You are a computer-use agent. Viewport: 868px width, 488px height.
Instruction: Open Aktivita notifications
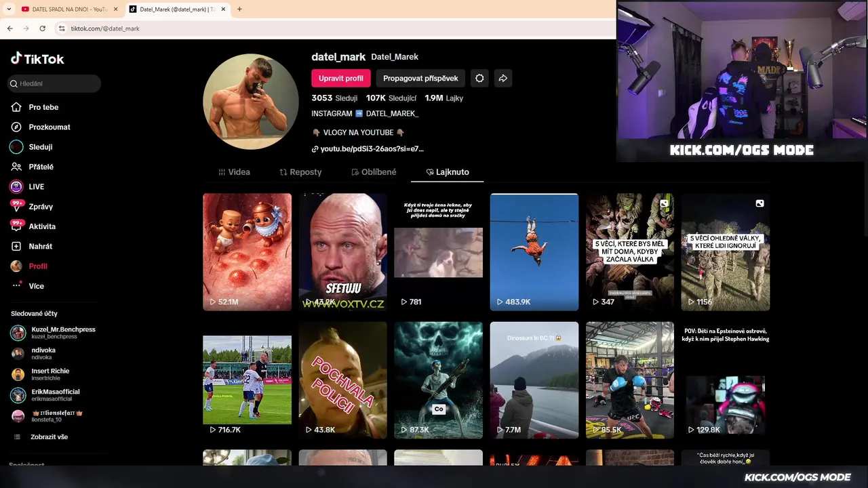tap(33, 226)
